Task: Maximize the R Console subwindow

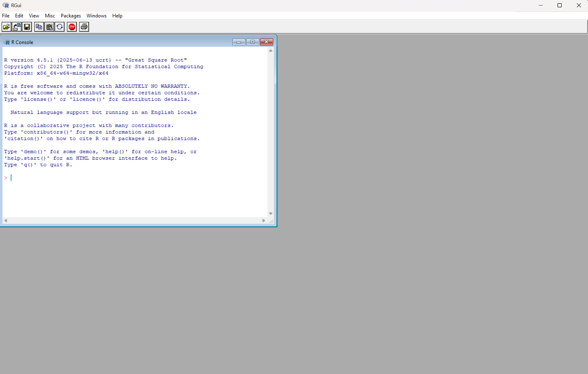Action: click(x=253, y=42)
